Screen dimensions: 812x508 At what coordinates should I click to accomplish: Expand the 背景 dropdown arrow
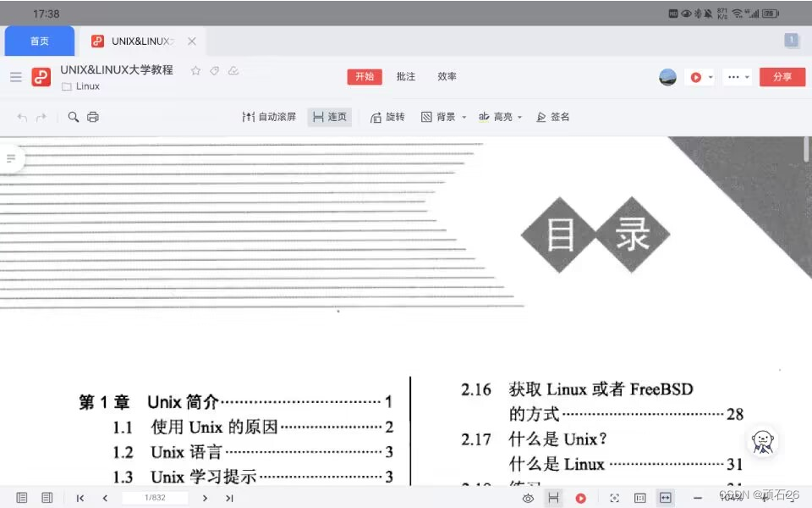(x=464, y=117)
